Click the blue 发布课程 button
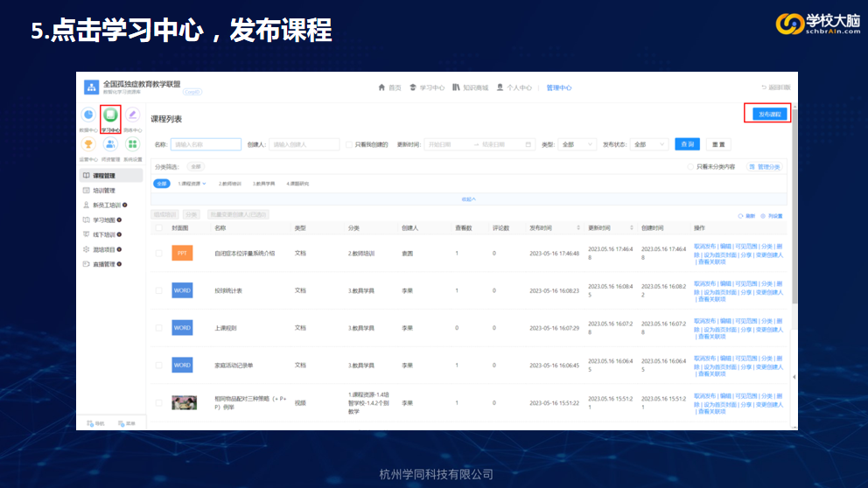868x488 pixels. pos(770,115)
